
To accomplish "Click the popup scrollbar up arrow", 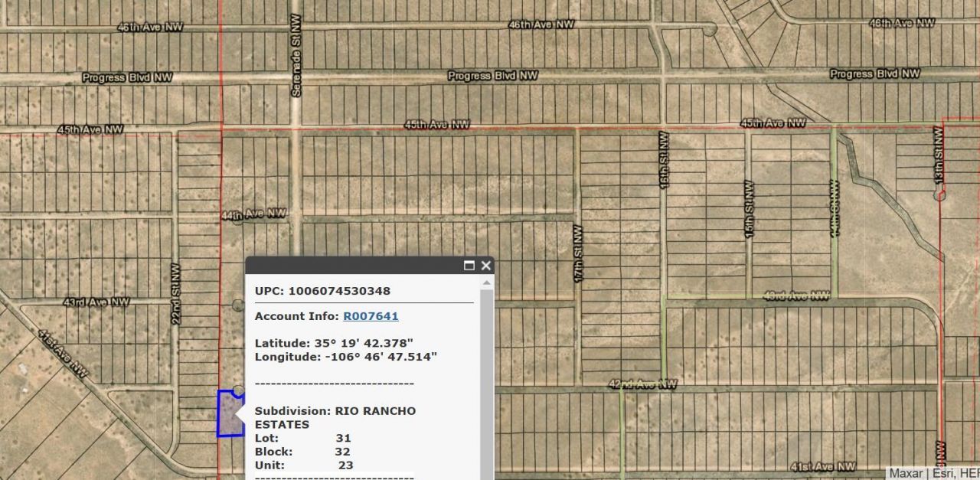I will tap(487, 282).
